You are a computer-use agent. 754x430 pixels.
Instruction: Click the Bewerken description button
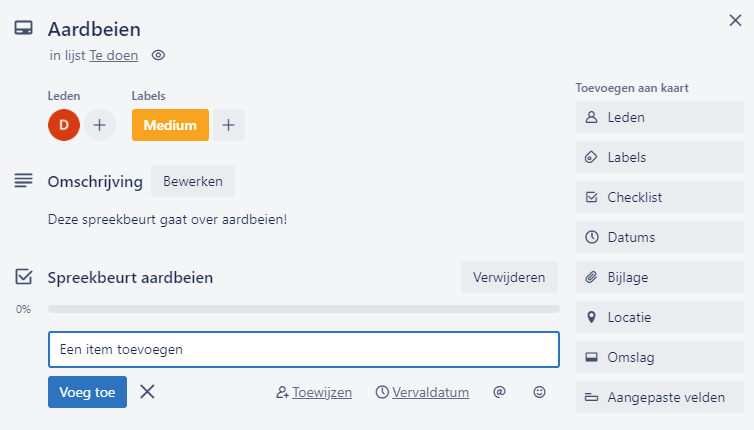tap(193, 181)
